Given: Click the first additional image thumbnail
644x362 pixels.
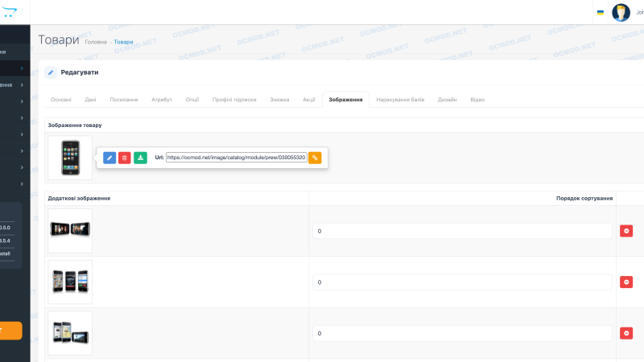Looking at the screenshot, I should point(70,231).
